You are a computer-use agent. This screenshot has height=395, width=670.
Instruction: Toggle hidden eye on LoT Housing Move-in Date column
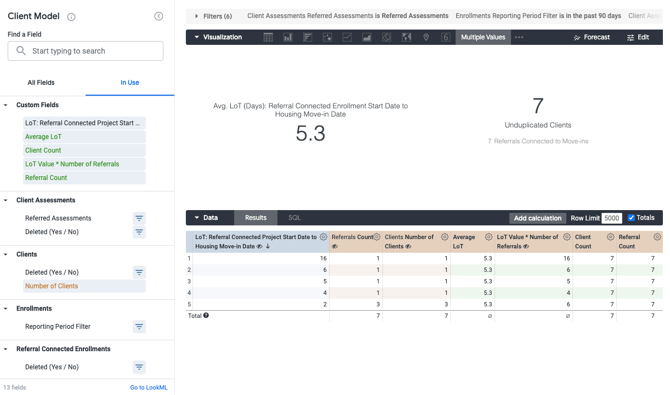tap(259, 247)
